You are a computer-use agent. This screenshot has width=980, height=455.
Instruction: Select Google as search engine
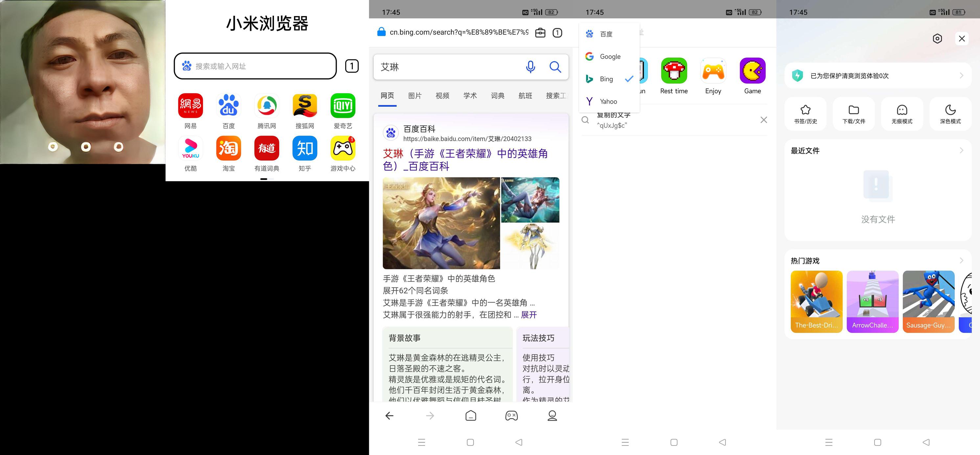[609, 57]
